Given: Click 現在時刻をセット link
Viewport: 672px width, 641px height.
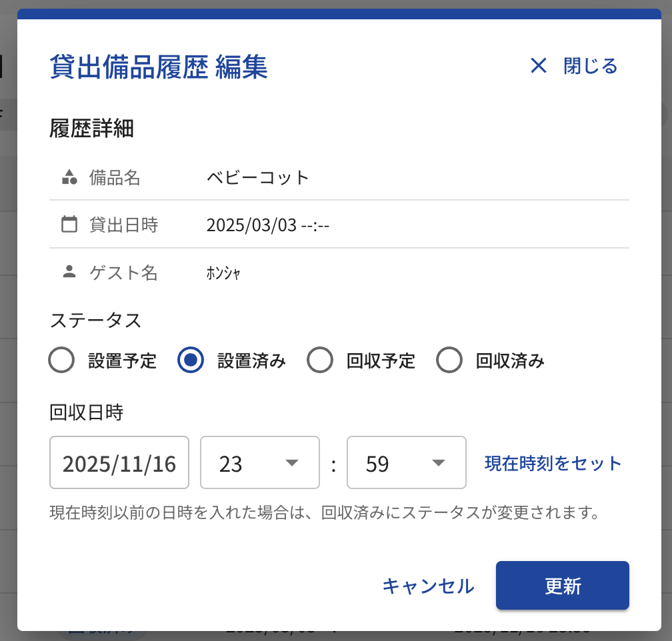Looking at the screenshot, I should pyautogui.click(x=553, y=463).
